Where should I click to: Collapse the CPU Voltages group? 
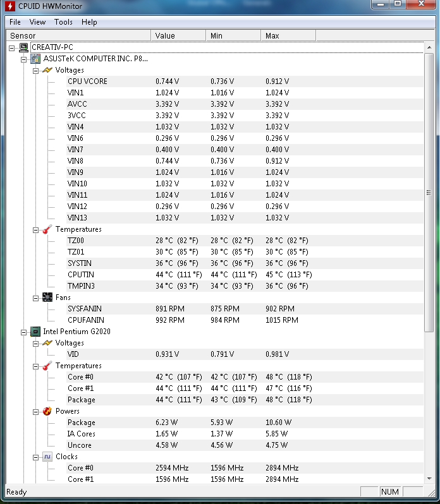35,344
